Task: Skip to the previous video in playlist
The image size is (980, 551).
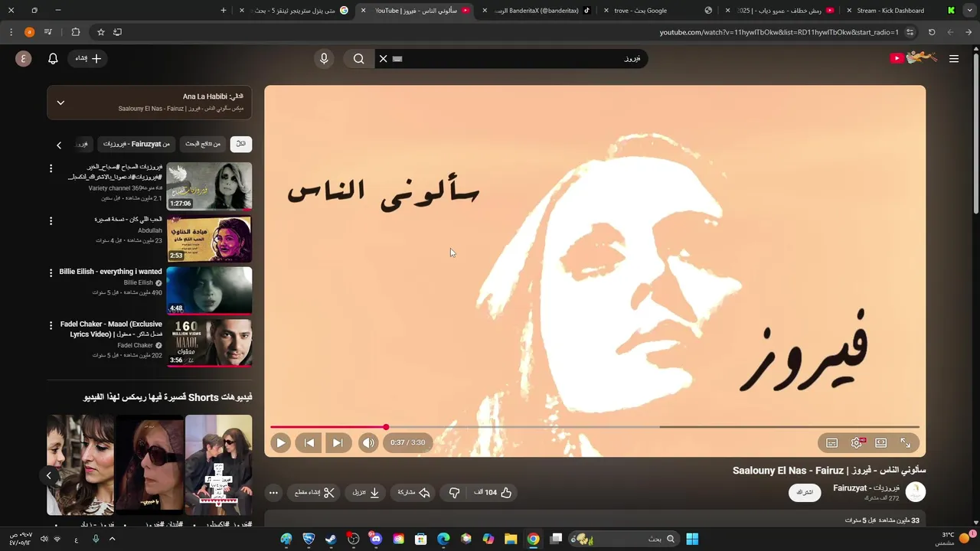Action: tap(309, 442)
